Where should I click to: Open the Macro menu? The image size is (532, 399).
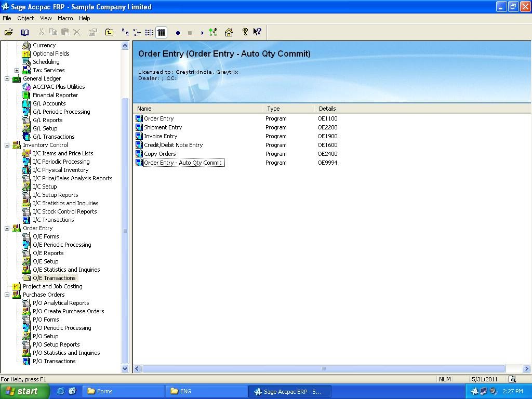click(x=65, y=18)
